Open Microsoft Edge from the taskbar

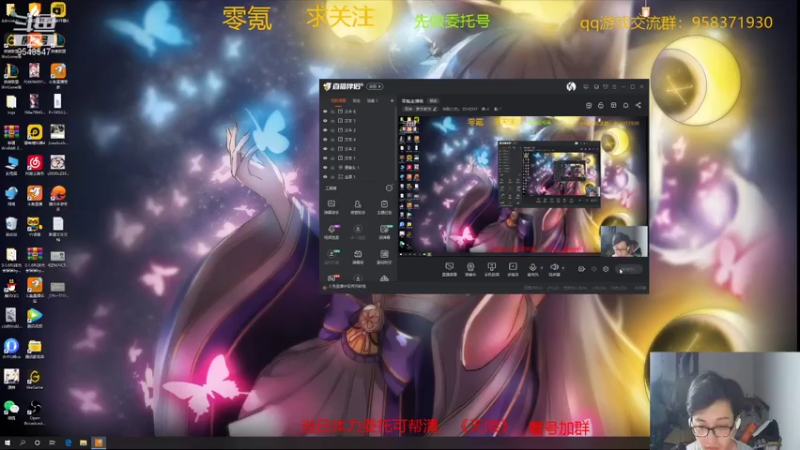[68, 442]
